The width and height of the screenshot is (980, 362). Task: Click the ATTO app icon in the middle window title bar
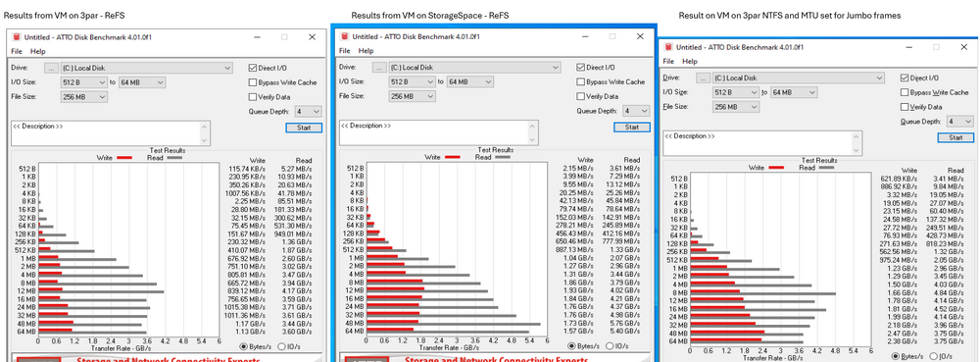[345, 37]
